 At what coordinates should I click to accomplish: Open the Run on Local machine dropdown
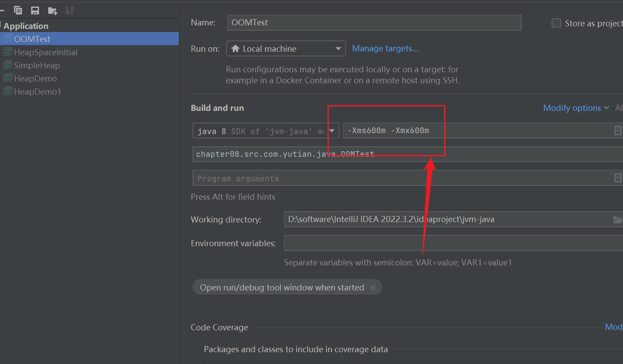coord(286,49)
